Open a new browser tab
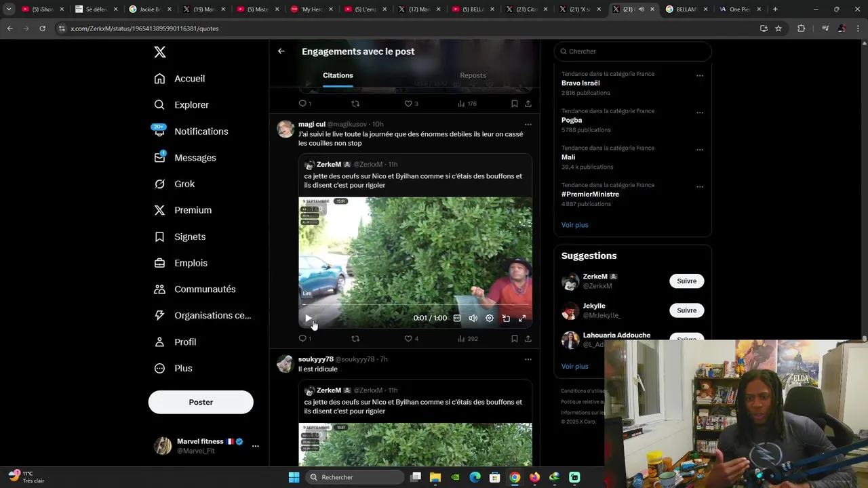The image size is (868, 488). 775,9
